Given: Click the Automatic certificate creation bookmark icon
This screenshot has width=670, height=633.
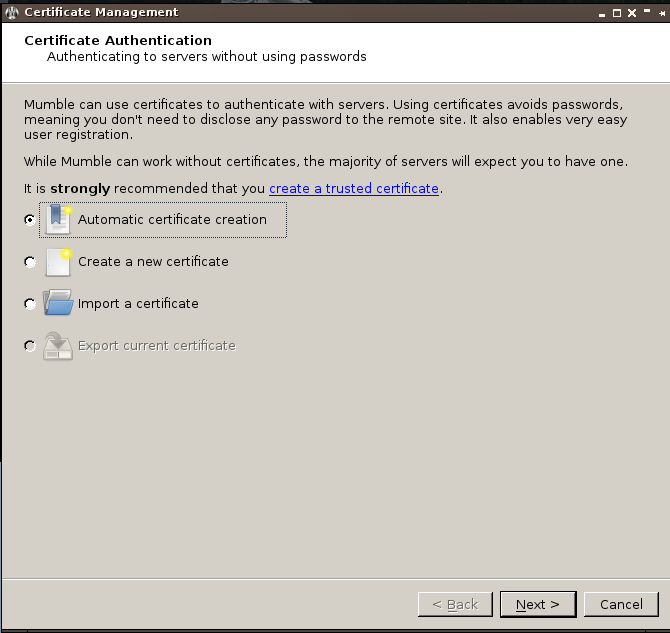Looking at the screenshot, I should 58,219.
